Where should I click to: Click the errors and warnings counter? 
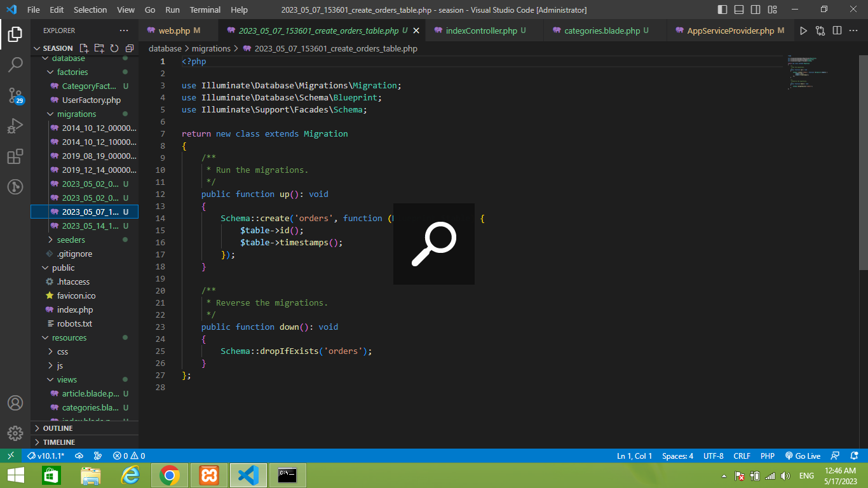(129, 456)
